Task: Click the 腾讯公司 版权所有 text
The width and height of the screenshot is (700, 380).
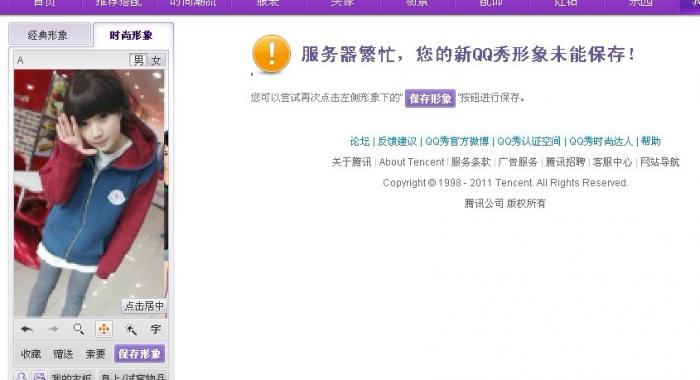Action: coord(505,204)
